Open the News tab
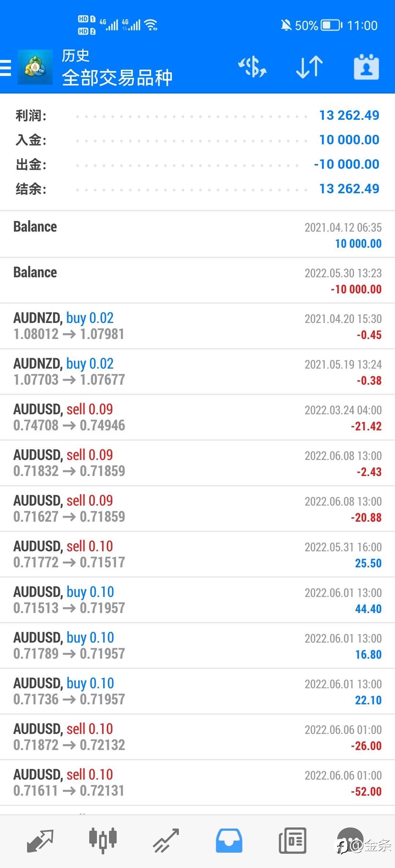The height and width of the screenshot is (868, 395). [292, 840]
